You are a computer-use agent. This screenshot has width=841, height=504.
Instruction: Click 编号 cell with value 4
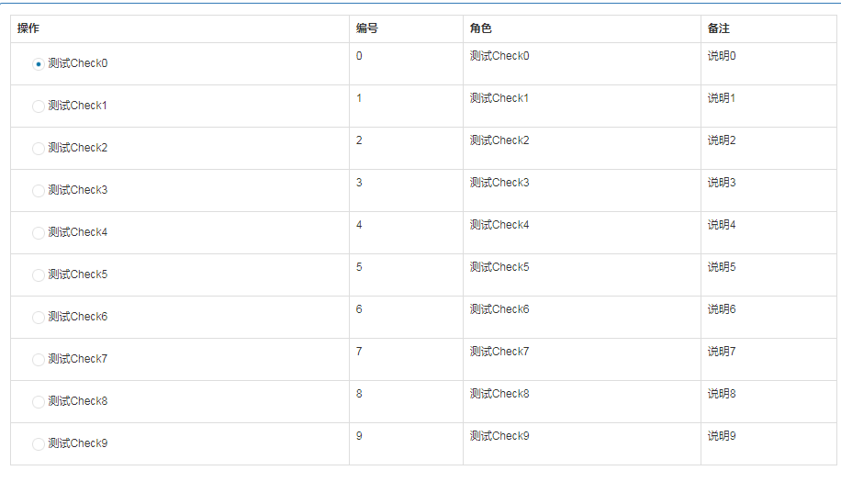click(406, 232)
